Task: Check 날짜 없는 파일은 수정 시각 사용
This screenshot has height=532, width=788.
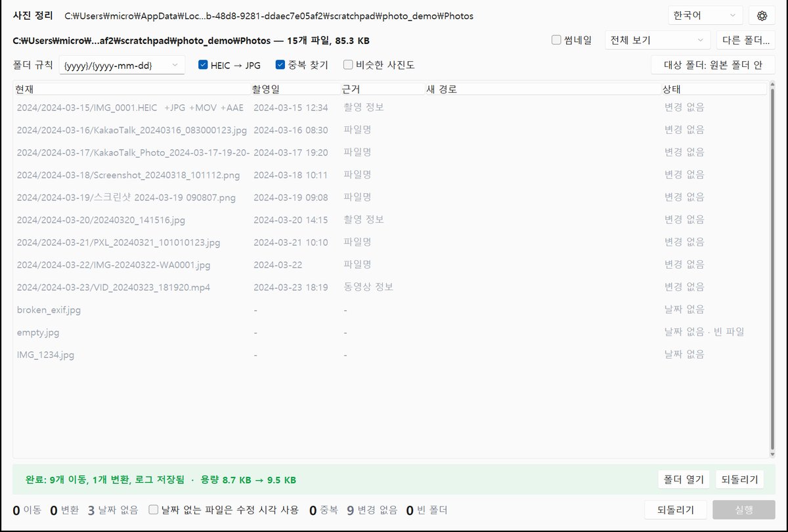Action: [224, 510]
